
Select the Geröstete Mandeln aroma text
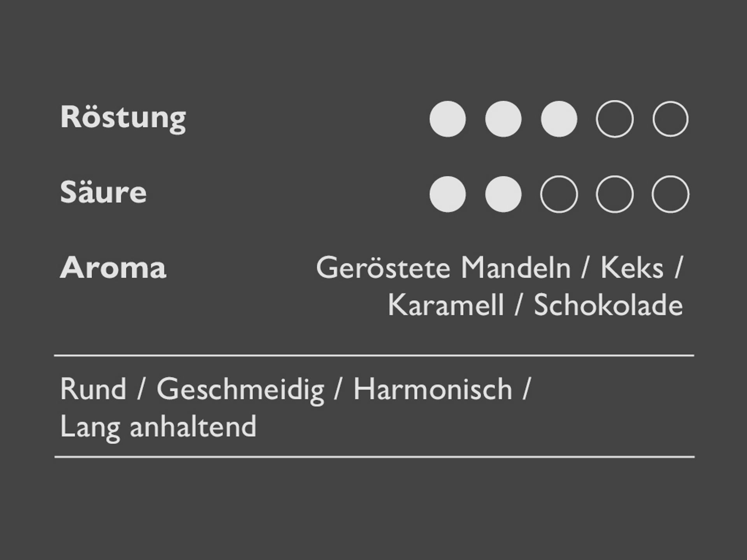pos(443,268)
